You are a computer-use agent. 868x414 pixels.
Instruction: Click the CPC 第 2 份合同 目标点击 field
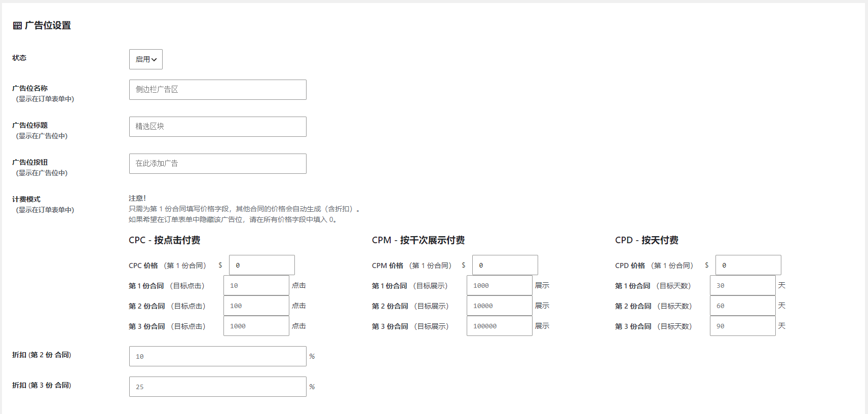click(x=256, y=306)
